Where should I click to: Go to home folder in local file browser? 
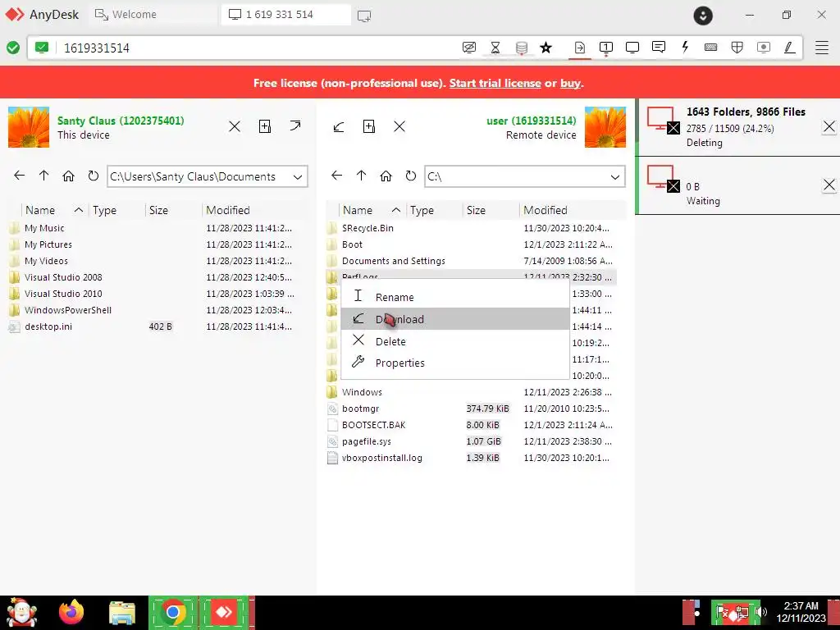(x=68, y=176)
